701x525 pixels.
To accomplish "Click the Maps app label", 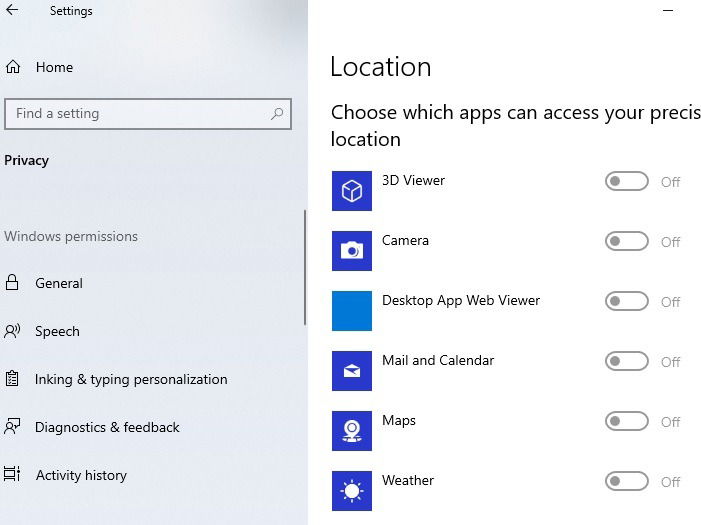I will click(x=399, y=420).
